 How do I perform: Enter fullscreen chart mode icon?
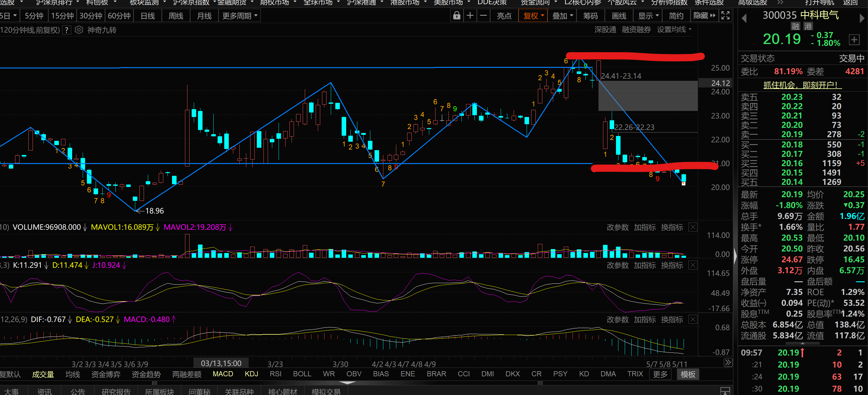(x=725, y=15)
